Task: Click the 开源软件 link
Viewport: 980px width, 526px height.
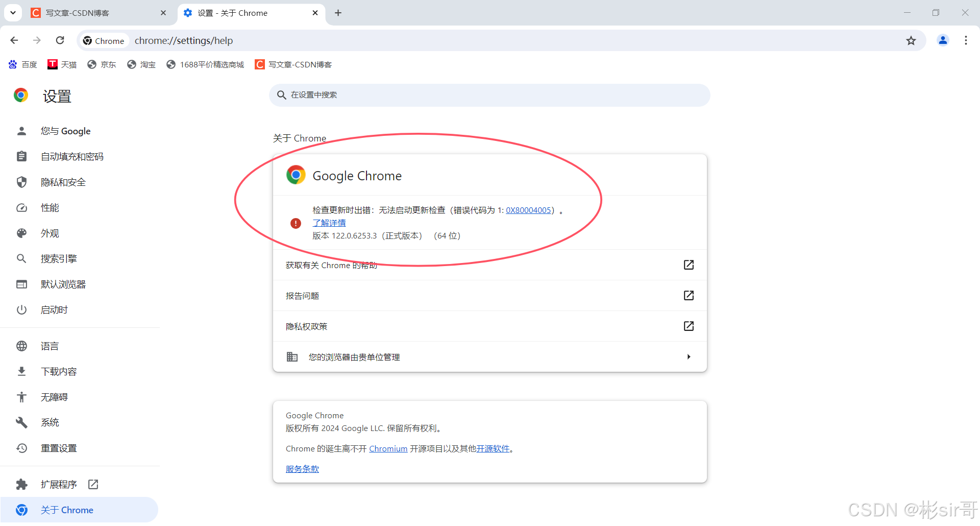Action: point(493,449)
